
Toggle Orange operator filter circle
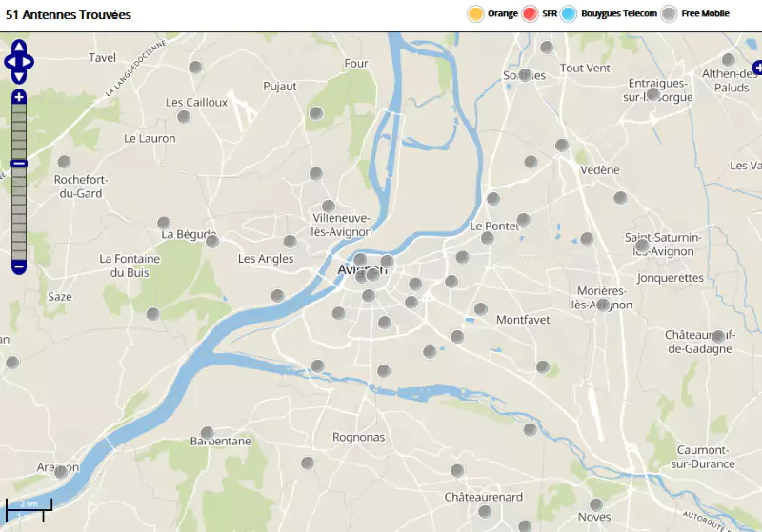click(x=475, y=13)
